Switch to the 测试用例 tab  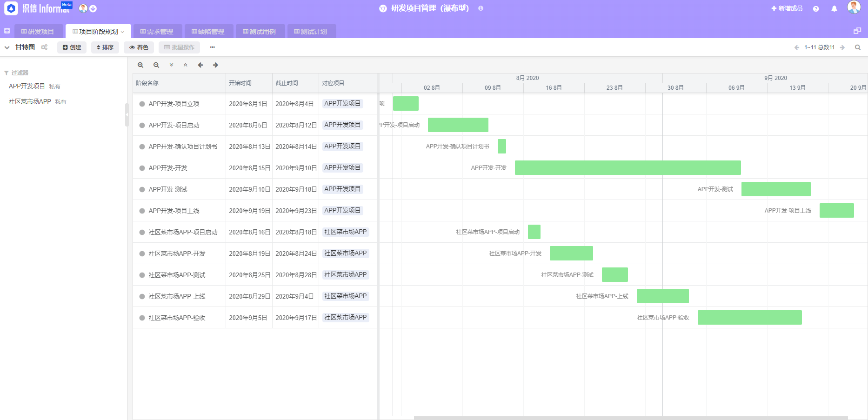(260, 32)
